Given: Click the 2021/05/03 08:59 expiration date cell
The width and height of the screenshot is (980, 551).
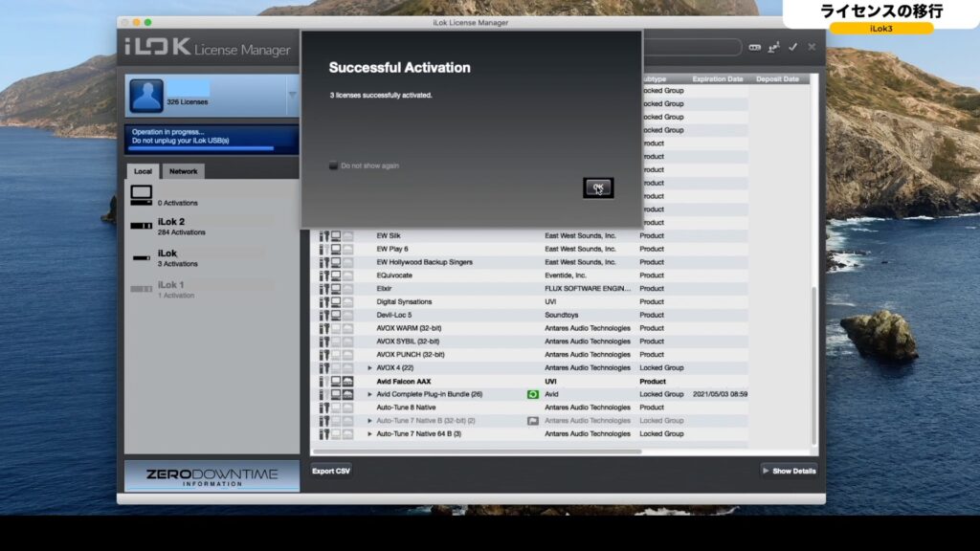Looking at the screenshot, I should coord(720,394).
